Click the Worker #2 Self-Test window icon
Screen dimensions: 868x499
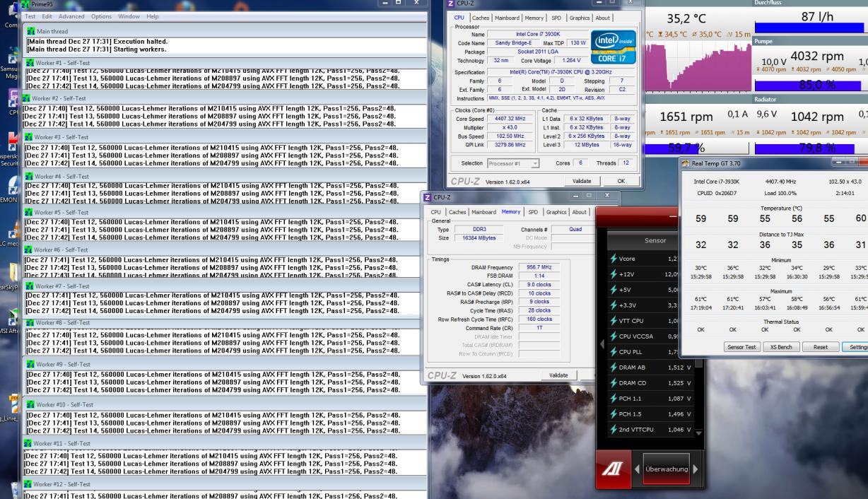tap(26, 98)
